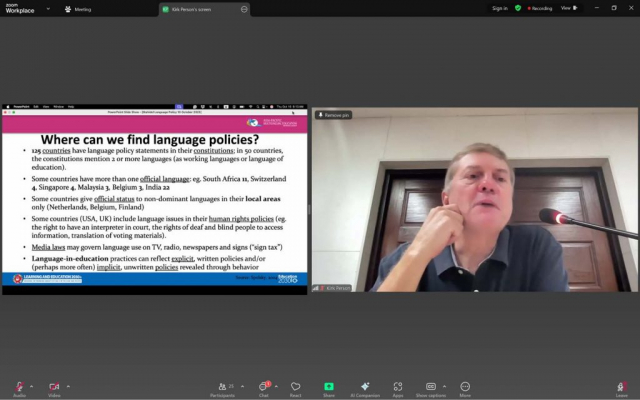
Task: Open the View layout menu
Action: tap(567, 8)
